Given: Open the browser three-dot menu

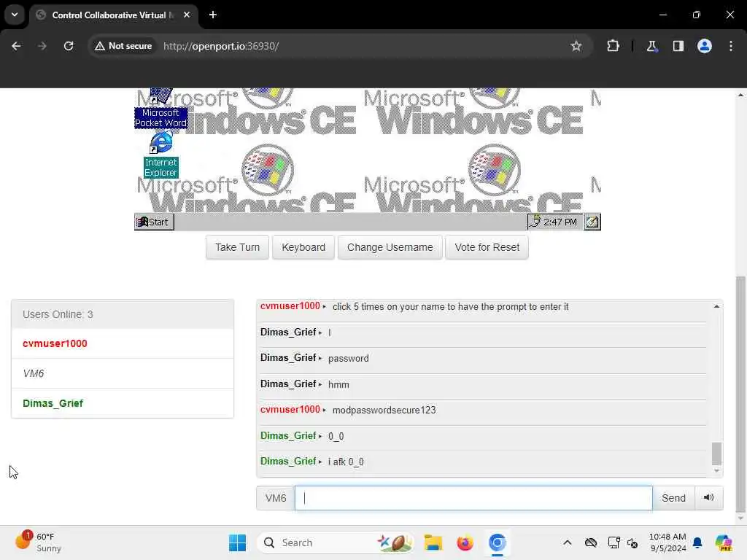Looking at the screenshot, I should click(731, 46).
